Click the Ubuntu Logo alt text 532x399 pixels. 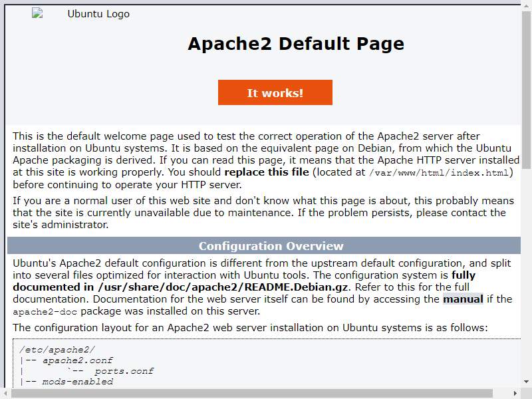click(x=98, y=14)
